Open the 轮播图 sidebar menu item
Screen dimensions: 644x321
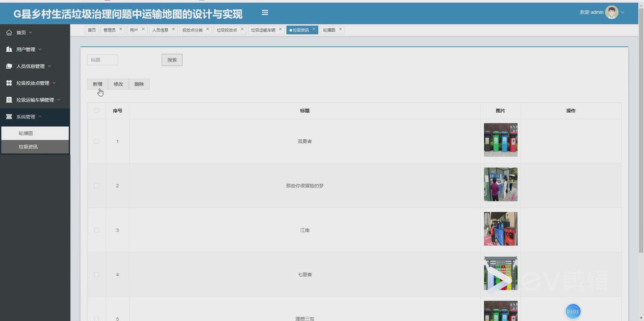[26, 133]
